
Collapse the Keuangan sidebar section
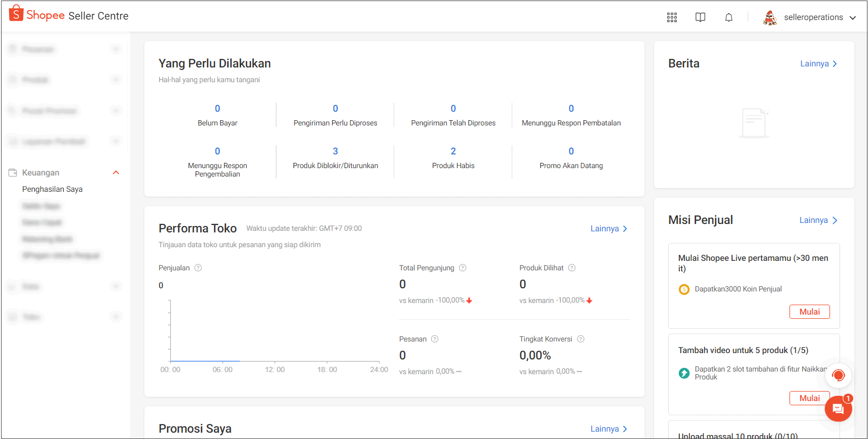click(x=116, y=172)
